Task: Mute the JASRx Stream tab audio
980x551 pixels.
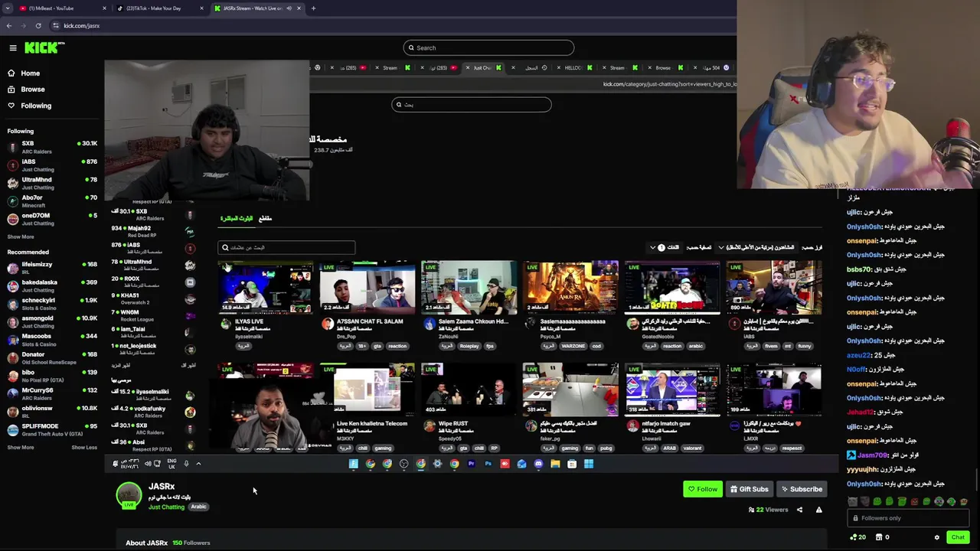Action: coord(289,8)
